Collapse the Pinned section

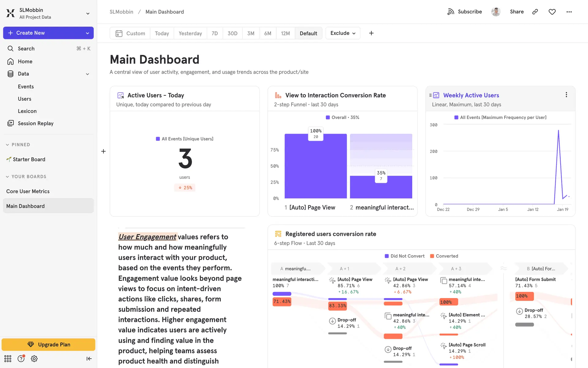pos(7,145)
